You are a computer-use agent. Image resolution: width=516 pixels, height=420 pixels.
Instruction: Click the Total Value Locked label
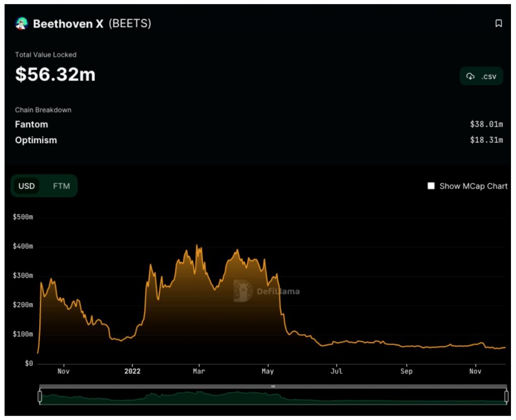(x=46, y=54)
